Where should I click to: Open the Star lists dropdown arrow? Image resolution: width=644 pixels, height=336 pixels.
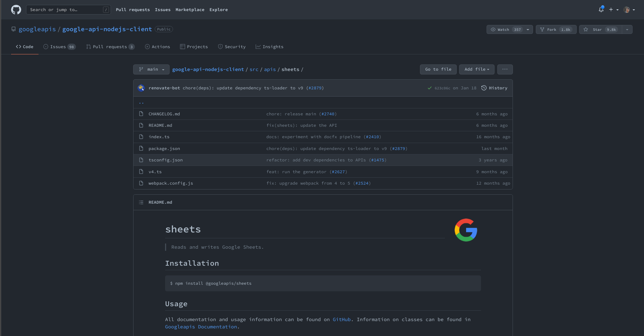(x=627, y=29)
